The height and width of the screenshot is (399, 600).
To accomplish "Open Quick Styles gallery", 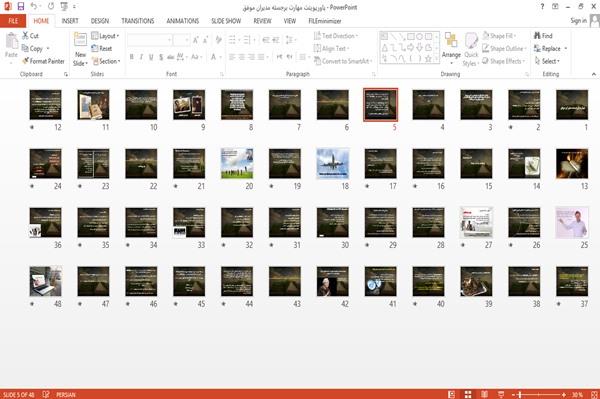I will (x=471, y=50).
